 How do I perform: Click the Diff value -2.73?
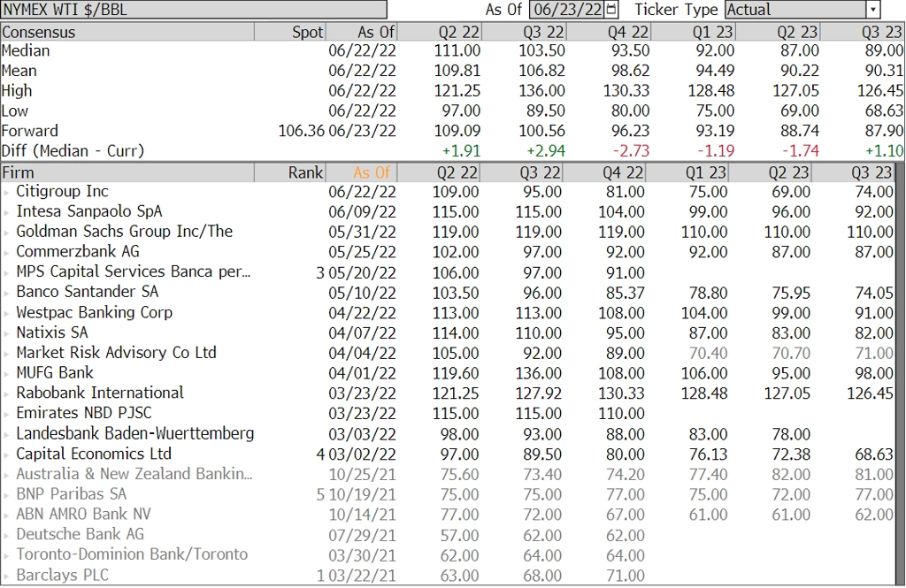point(630,150)
